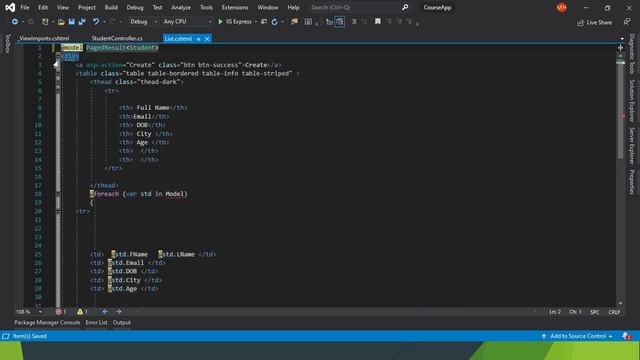Switch to the StudentController.cs tab
The image size is (640, 360).
(117, 38)
